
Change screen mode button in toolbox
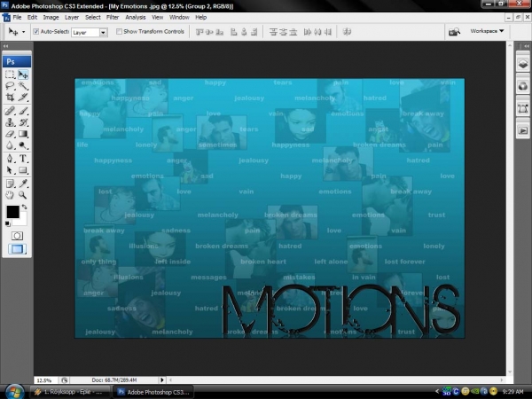tap(17, 249)
